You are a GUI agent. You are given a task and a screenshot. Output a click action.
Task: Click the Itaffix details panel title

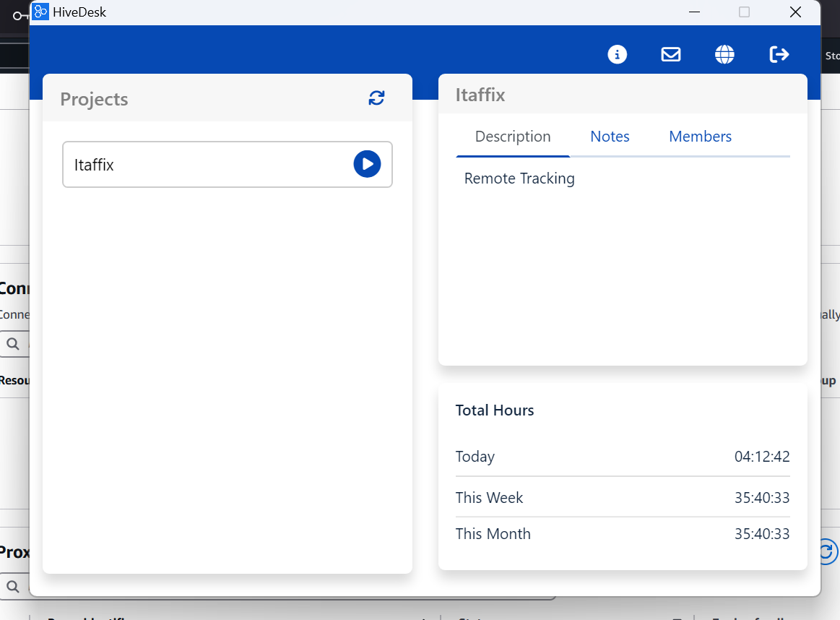click(480, 95)
